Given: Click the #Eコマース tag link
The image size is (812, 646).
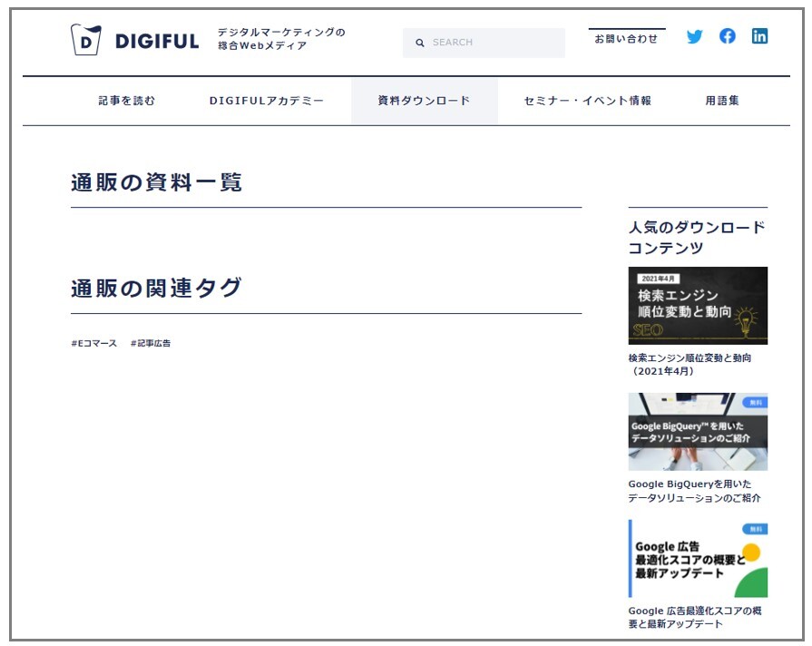Looking at the screenshot, I should (x=94, y=344).
